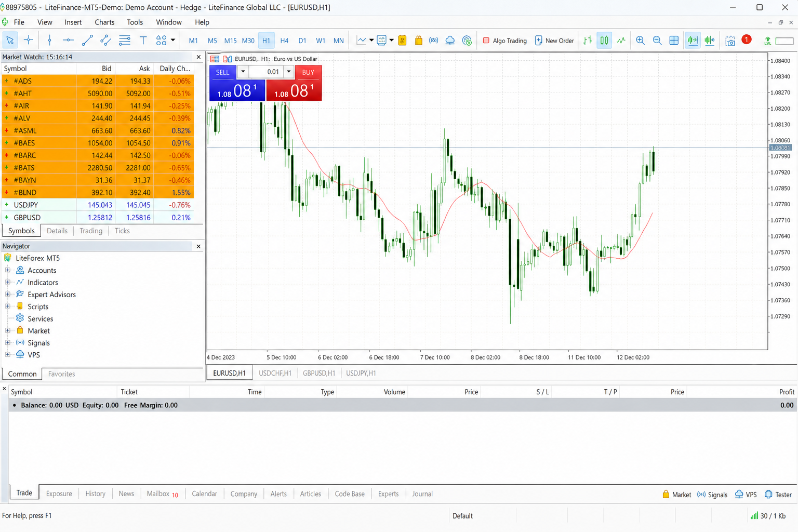798x532 pixels.
Task: Open Depth of Market icon in chart header
Action: click(x=215, y=59)
